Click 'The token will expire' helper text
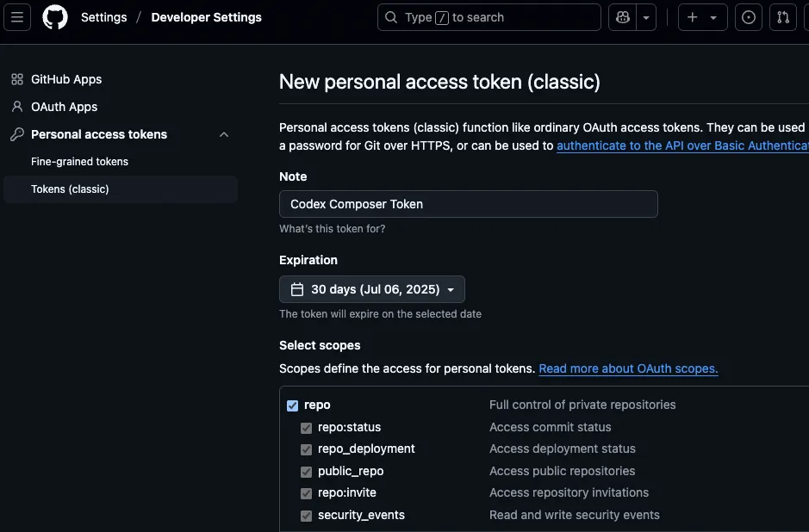This screenshot has height=532, width=809. (380, 314)
